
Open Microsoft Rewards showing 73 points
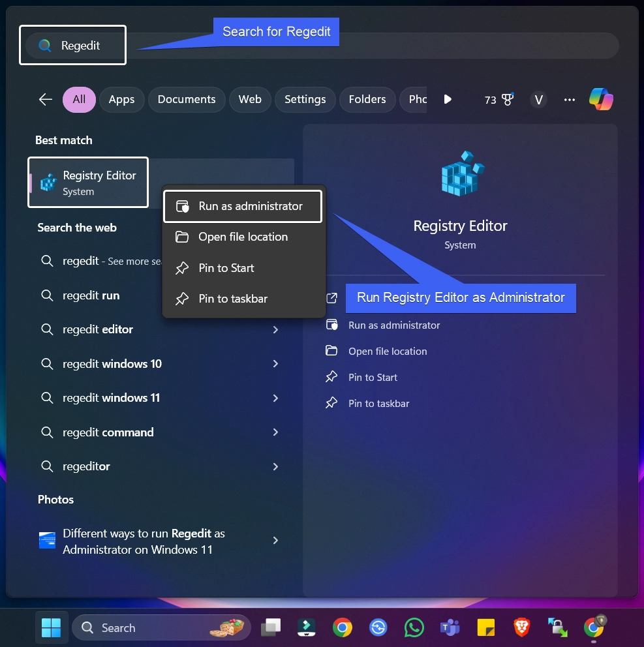499,99
